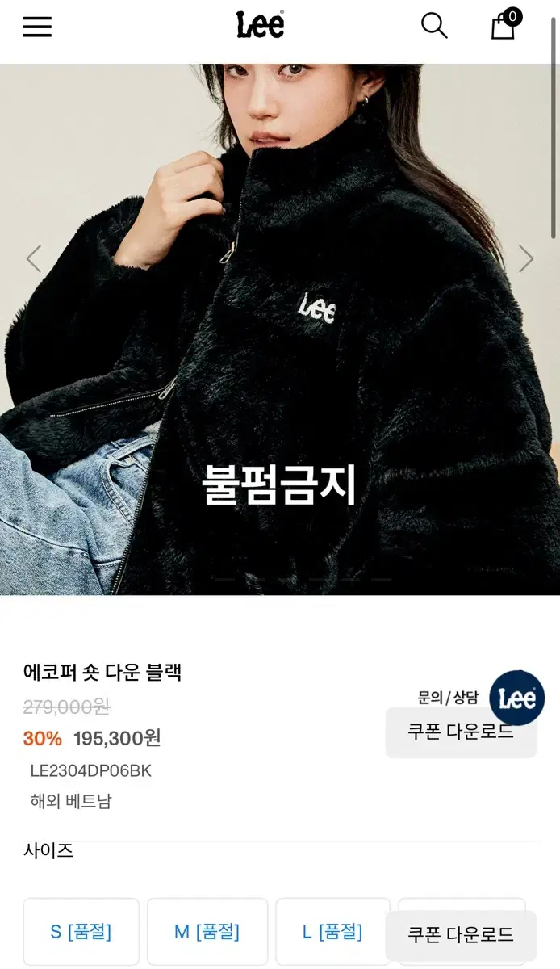Show the next product image
Image resolution: width=560 pixels, height=969 pixels.
coord(526,259)
